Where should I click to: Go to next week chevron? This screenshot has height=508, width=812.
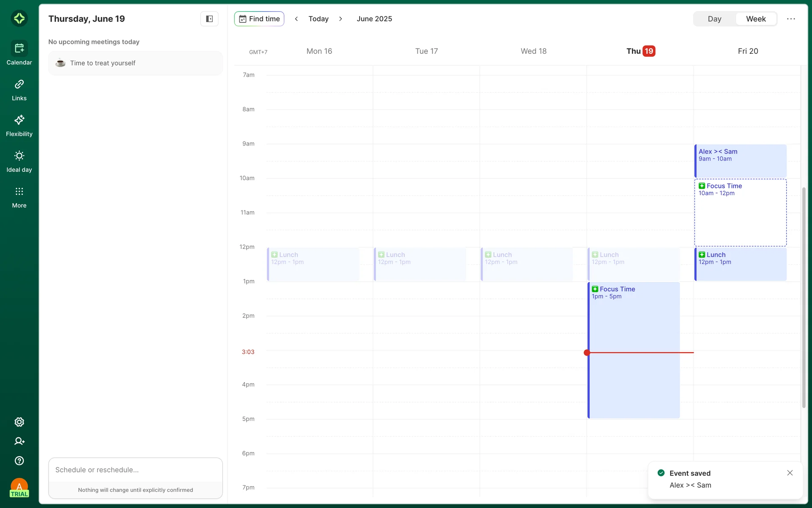340,19
